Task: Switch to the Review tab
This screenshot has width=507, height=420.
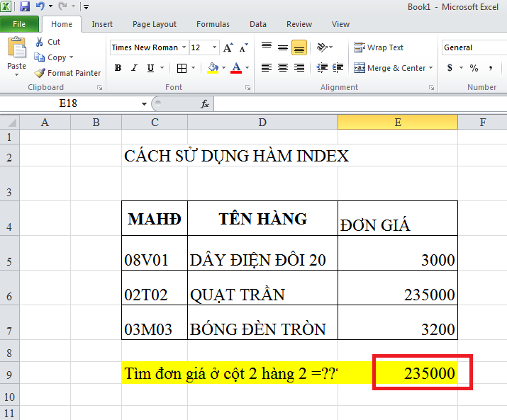Action: (299, 24)
